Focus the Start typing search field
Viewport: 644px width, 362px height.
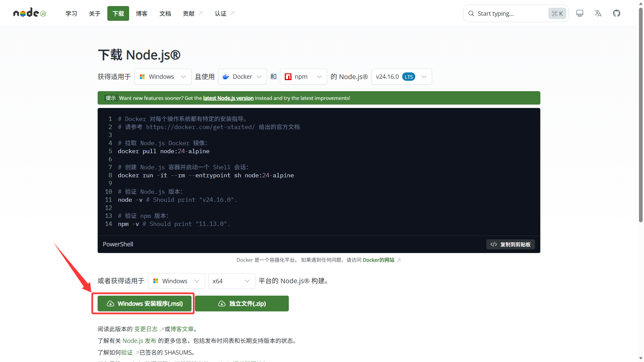(516, 13)
